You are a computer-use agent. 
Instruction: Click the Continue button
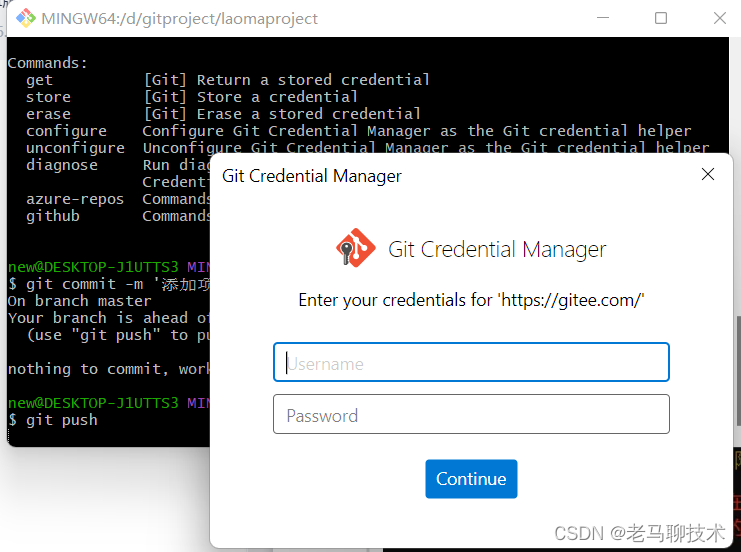[x=471, y=479]
